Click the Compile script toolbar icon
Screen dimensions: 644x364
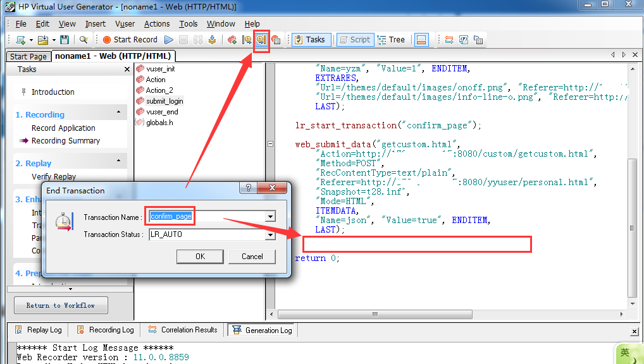point(213,40)
